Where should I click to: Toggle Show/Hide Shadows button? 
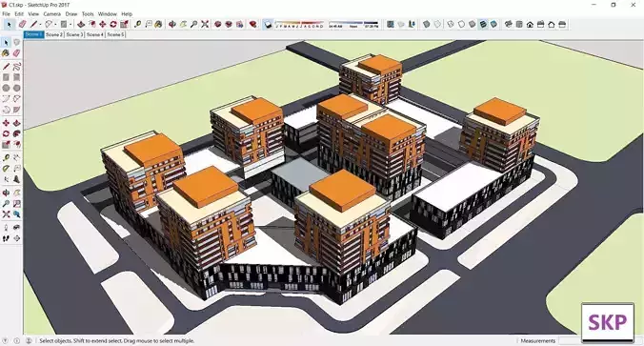[268, 25]
